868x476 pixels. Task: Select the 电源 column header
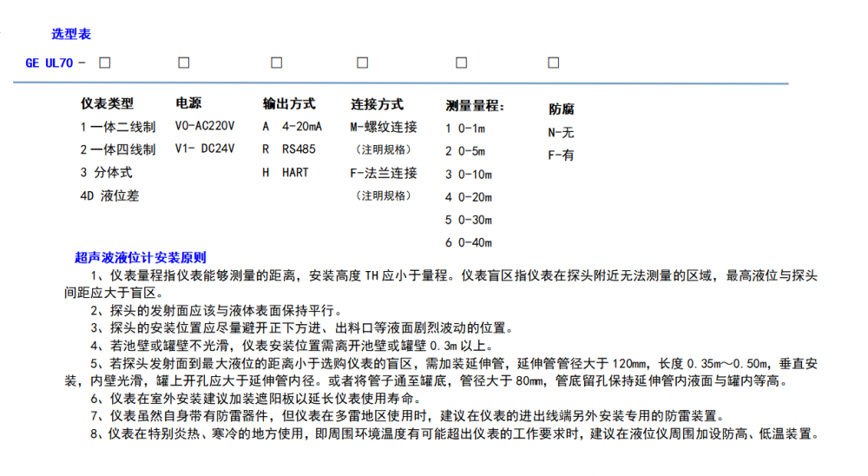(188, 103)
